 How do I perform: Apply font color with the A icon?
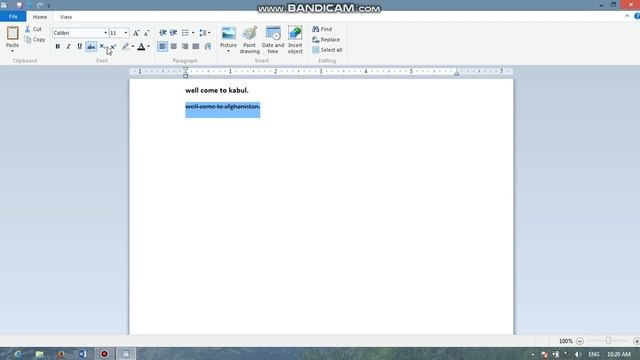pos(141,47)
